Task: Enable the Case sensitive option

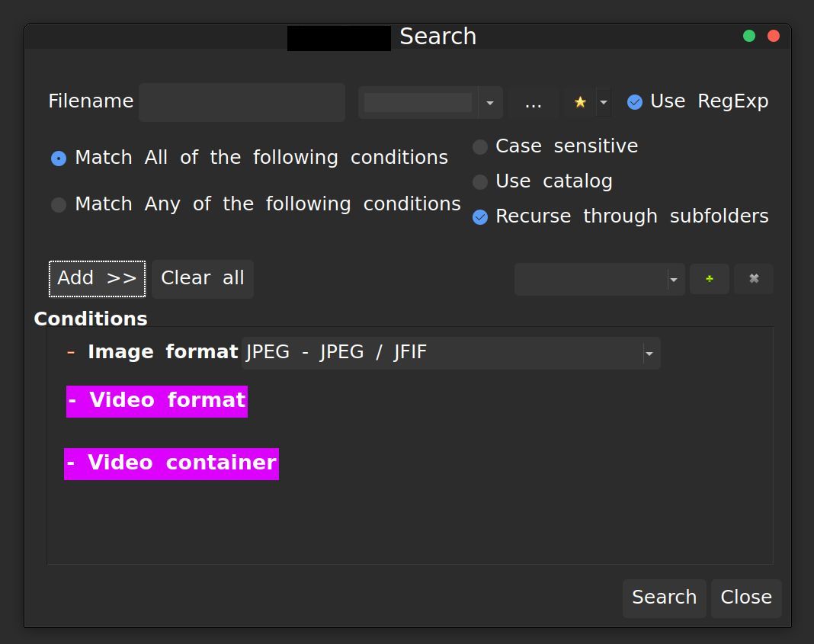Action: click(480, 147)
